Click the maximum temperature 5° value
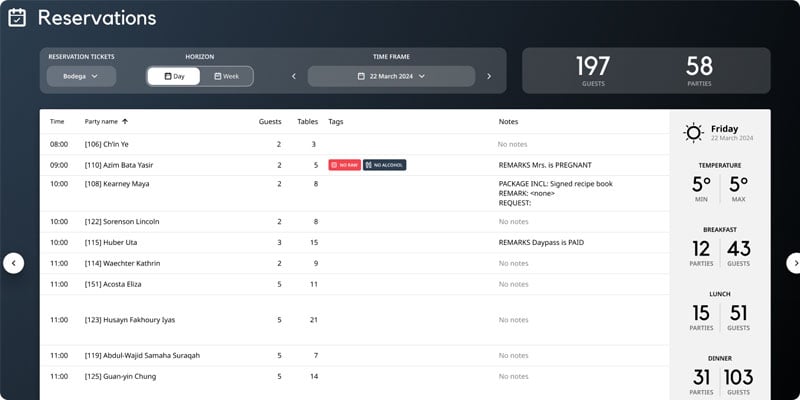 pos(739,184)
